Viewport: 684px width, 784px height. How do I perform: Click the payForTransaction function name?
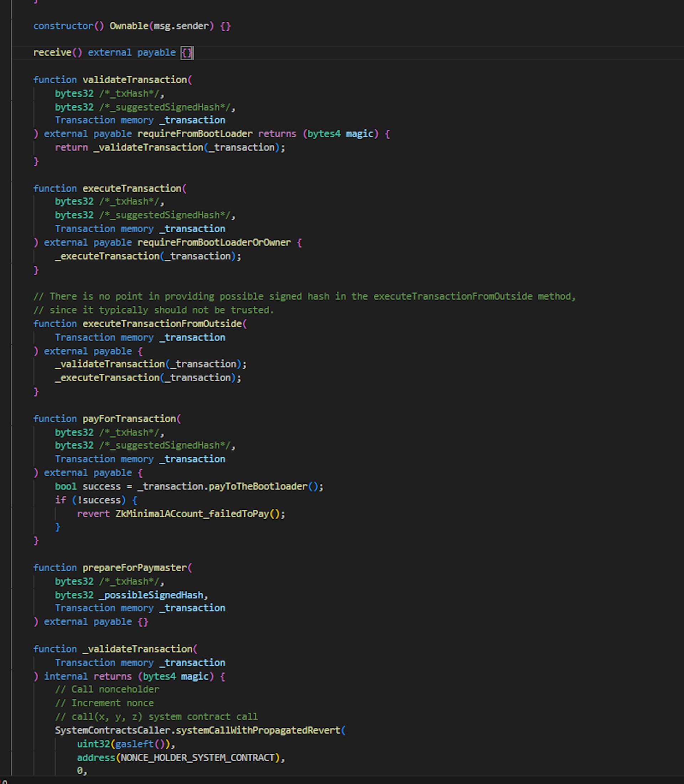(x=129, y=419)
